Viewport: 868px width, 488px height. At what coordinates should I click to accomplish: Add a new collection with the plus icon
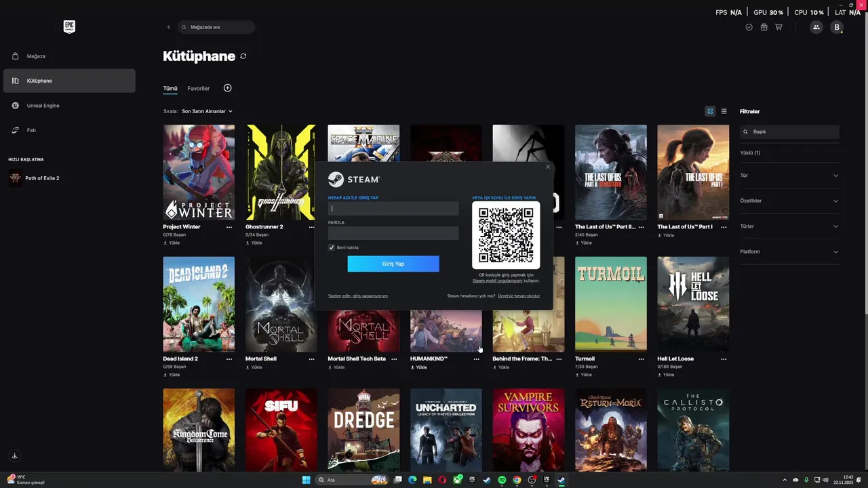(x=228, y=88)
